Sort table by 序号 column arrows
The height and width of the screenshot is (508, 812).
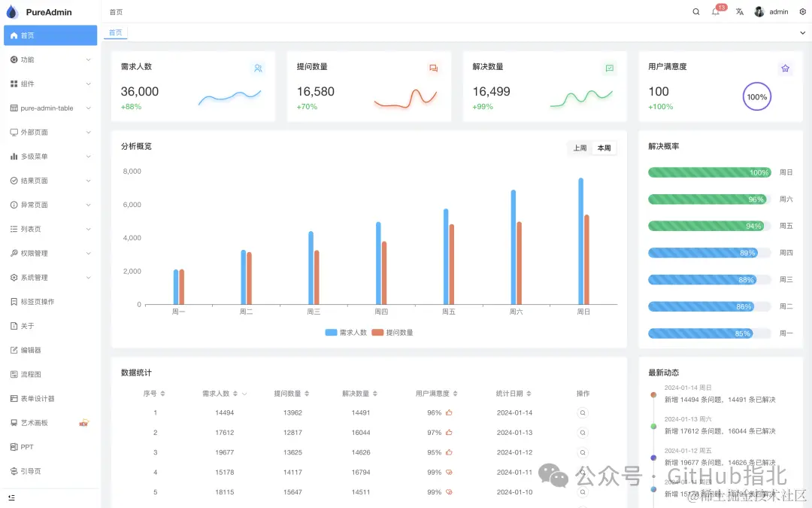(162, 394)
